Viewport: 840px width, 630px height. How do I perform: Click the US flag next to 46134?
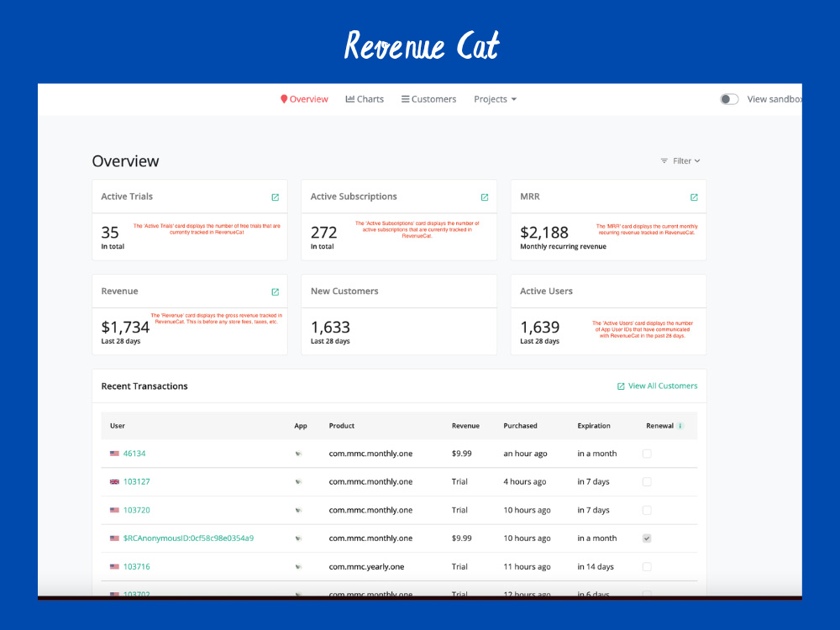point(114,454)
